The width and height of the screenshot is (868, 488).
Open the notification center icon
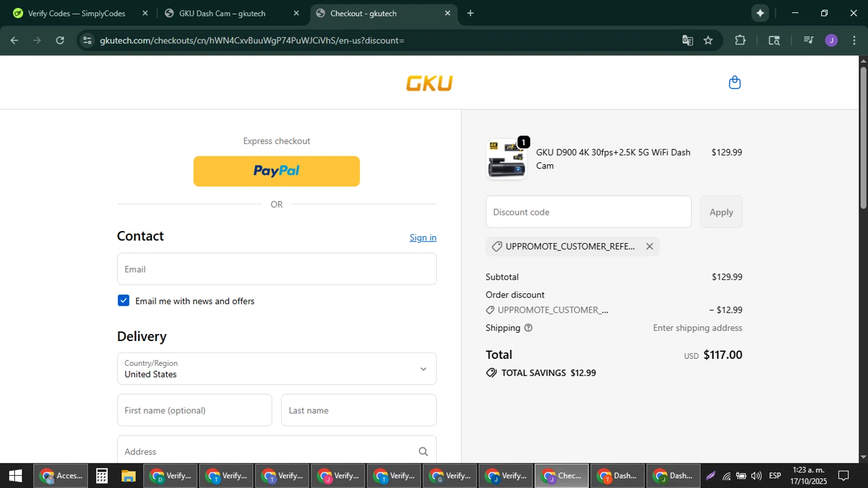844,476
